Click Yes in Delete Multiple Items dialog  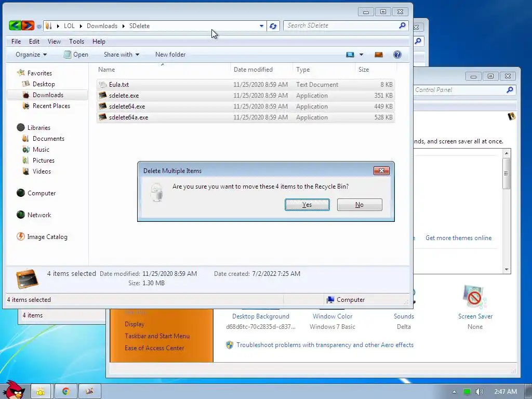tap(307, 205)
